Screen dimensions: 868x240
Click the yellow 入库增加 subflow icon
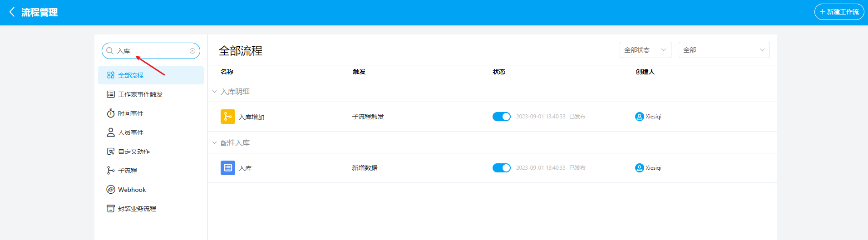[x=228, y=117]
